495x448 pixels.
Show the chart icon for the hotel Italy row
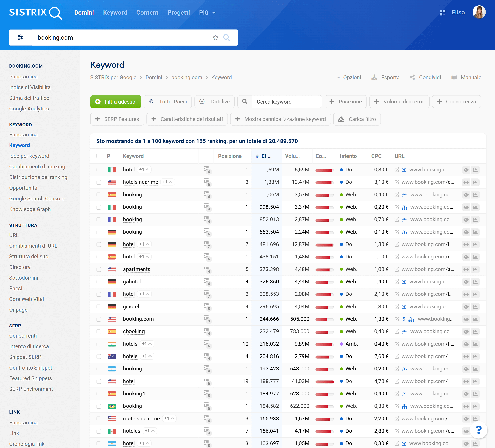pos(475,170)
